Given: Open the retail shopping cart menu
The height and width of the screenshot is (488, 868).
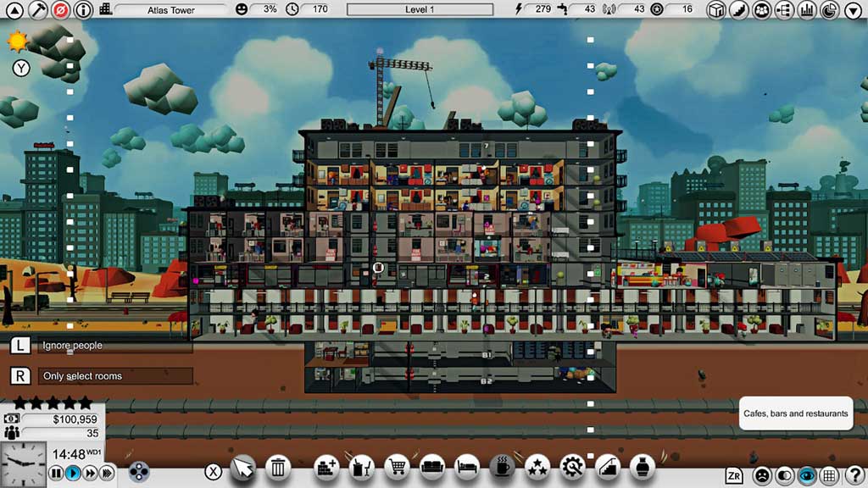Looking at the screenshot, I should click(x=397, y=468).
